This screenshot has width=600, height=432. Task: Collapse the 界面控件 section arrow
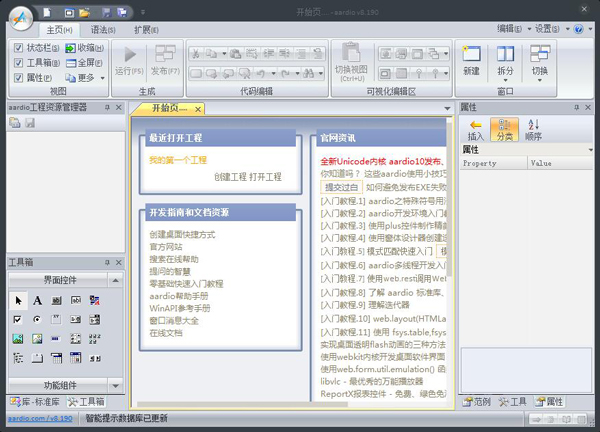(x=115, y=280)
